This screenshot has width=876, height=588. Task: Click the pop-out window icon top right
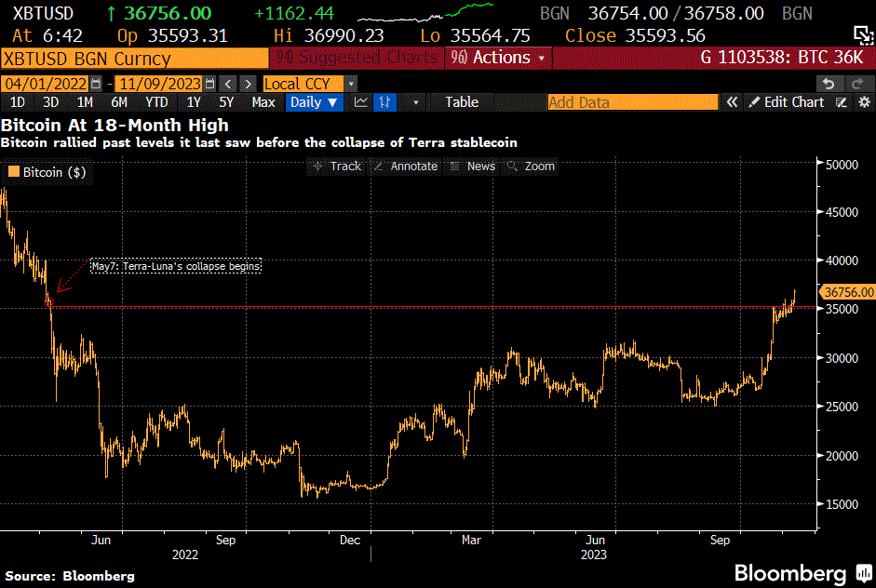pyautogui.click(x=863, y=35)
